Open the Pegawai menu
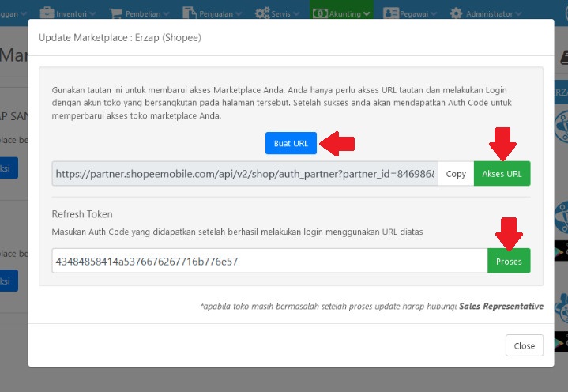 (410, 13)
